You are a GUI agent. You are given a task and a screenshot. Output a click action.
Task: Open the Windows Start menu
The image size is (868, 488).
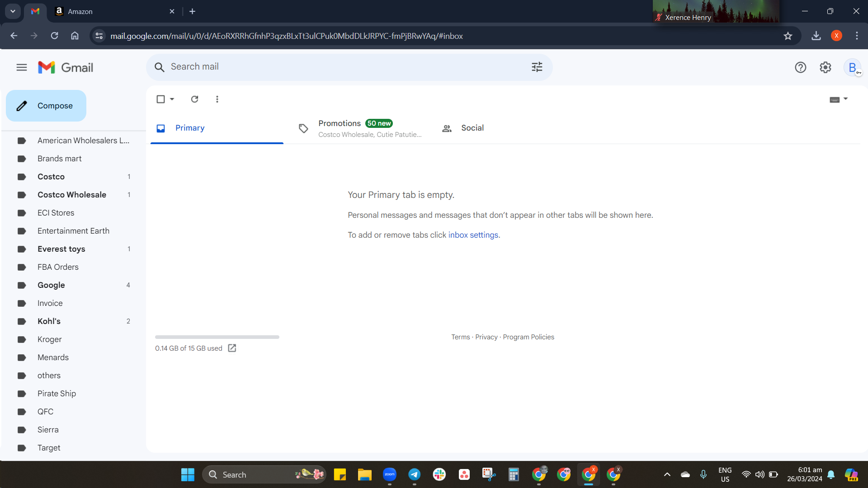tap(188, 474)
